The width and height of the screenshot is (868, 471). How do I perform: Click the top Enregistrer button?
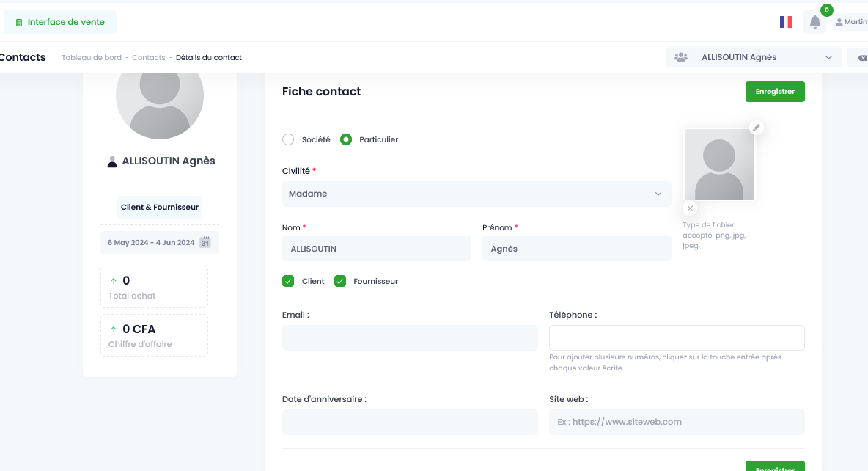775,92
